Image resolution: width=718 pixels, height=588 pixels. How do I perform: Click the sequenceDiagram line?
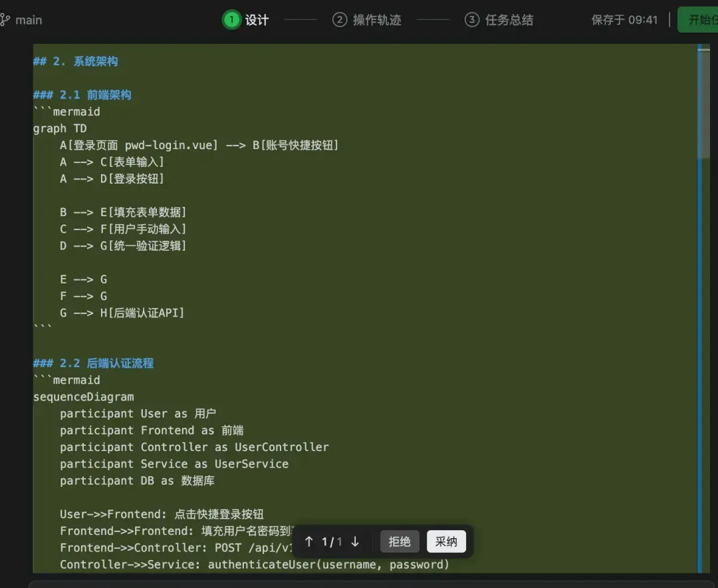tap(83, 397)
